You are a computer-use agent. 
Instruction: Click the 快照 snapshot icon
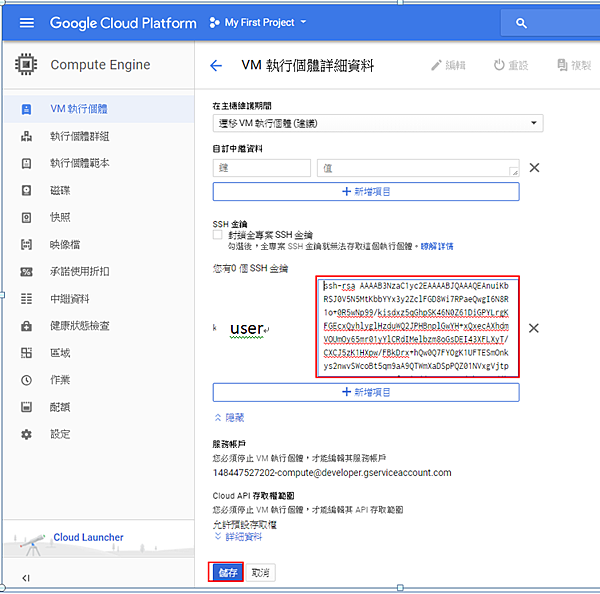tap(26, 217)
